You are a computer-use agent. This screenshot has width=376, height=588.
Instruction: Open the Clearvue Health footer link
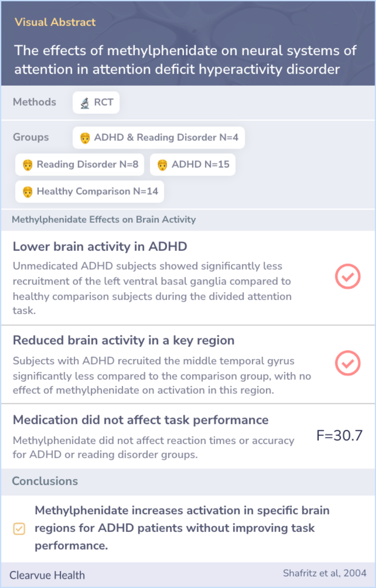tap(47, 575)
